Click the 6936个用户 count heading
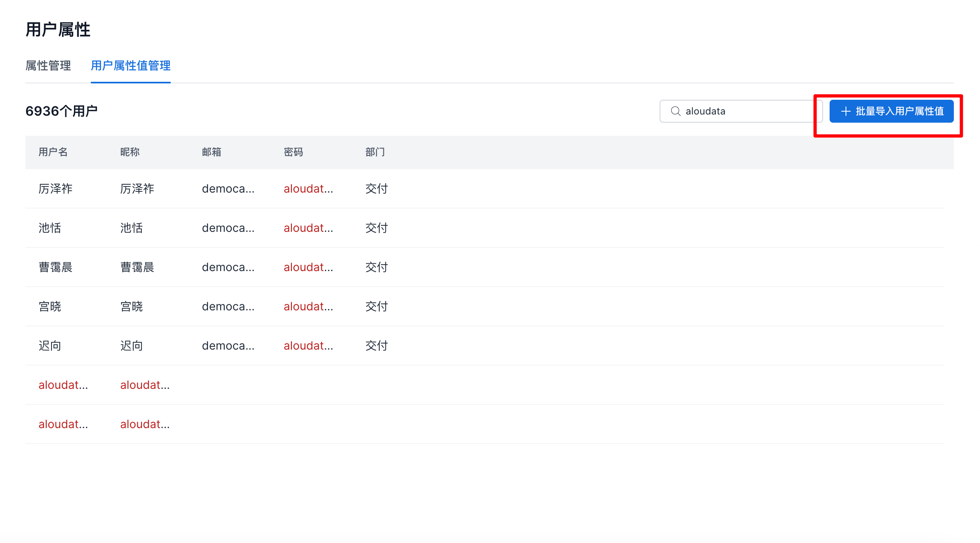Viewport: 980px width, 543px height. (61, 111)
